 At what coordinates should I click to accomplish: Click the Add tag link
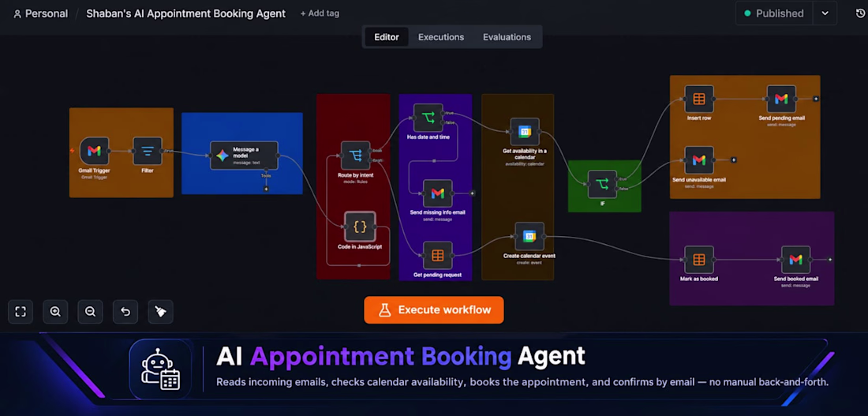[320, 13]
